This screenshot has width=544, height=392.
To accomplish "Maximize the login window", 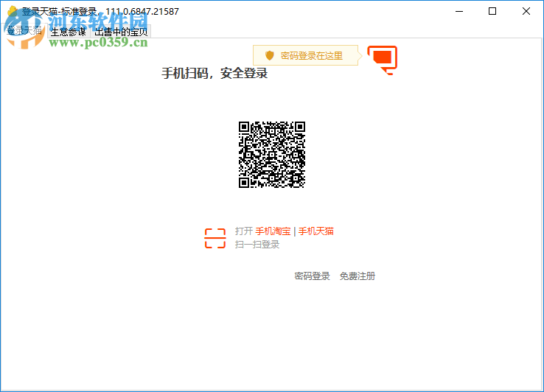I will [x=492, y=11].
